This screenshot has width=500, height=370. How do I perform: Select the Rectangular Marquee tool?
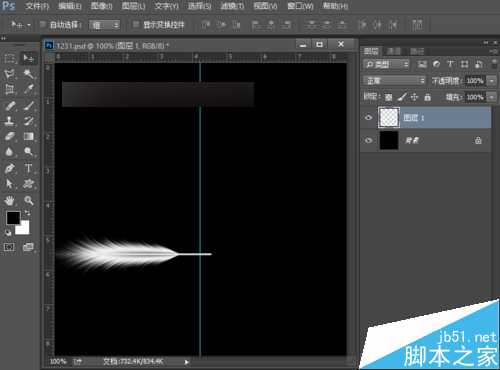click(x=10, y=59)
